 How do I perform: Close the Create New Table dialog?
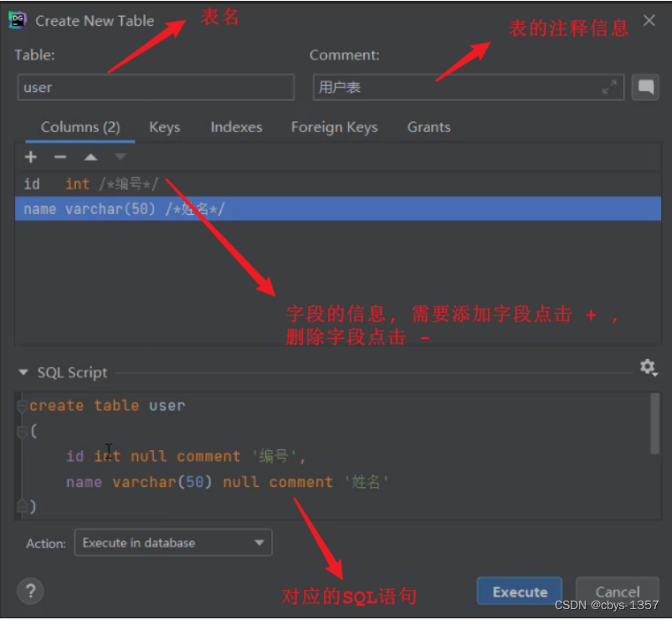coord(649,20)
